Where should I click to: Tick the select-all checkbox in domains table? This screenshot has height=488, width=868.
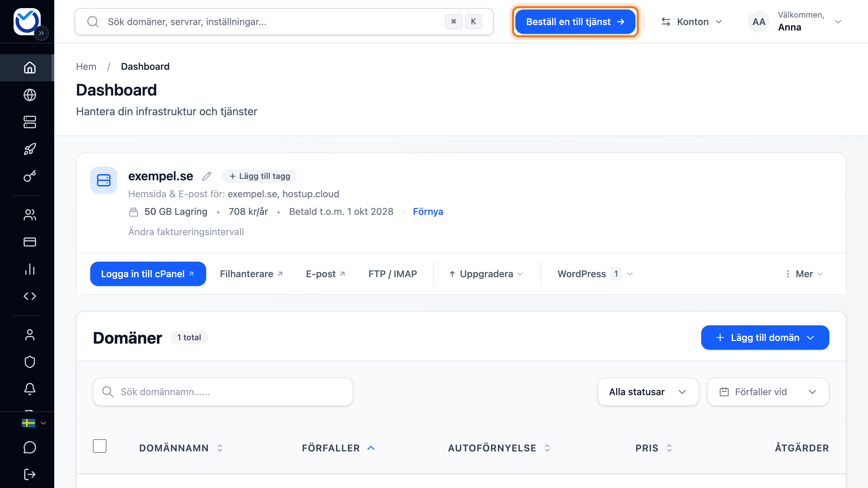[100, 446]
